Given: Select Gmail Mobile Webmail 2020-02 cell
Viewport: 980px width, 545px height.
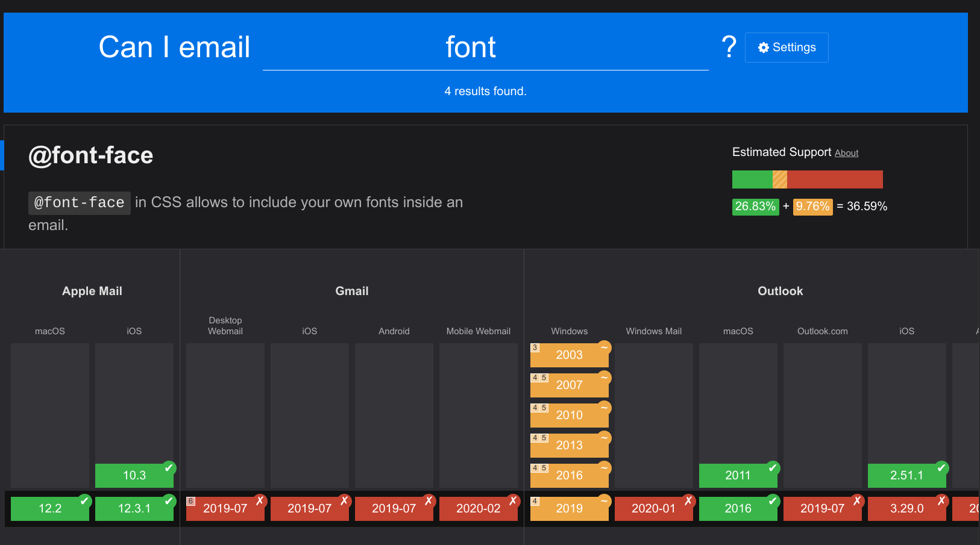Looking at the screenshot, I should point(479,508).
